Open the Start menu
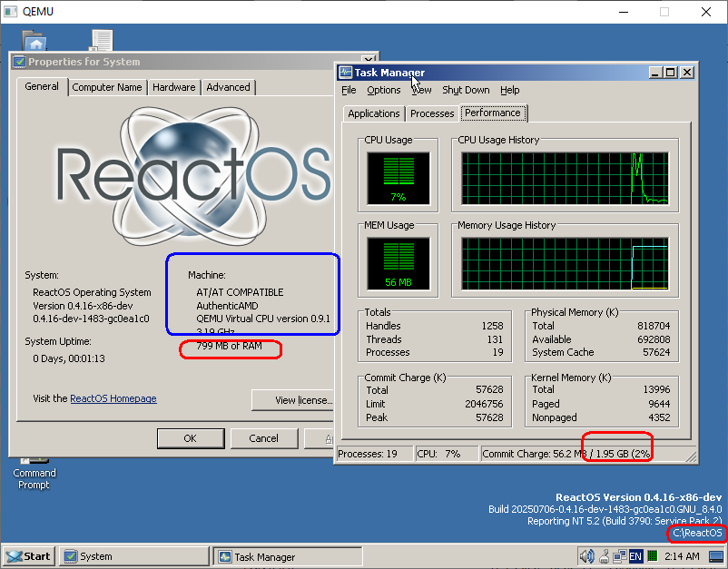The width and height of the screenshot is (728, 569). [x=29, y=556]
